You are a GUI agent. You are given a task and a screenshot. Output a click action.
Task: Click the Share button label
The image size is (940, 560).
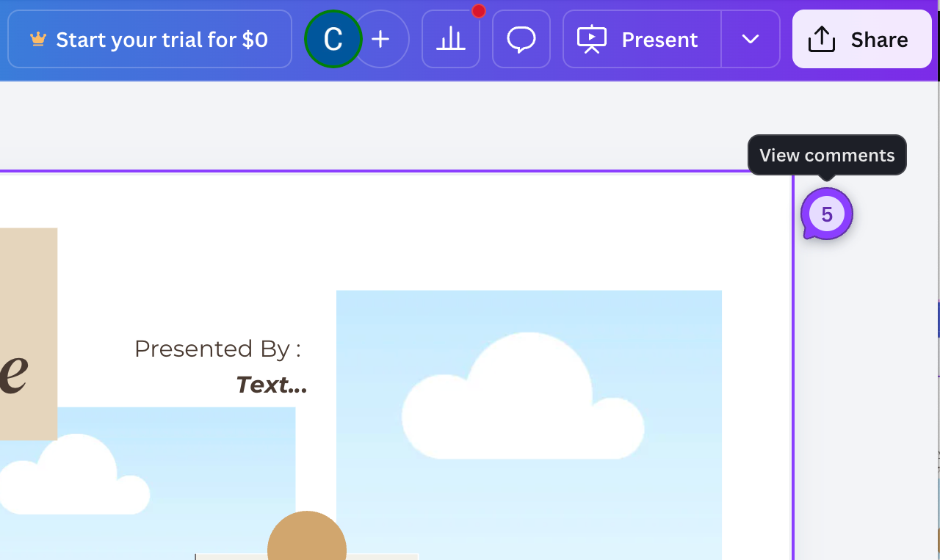(x=879, y=40)
